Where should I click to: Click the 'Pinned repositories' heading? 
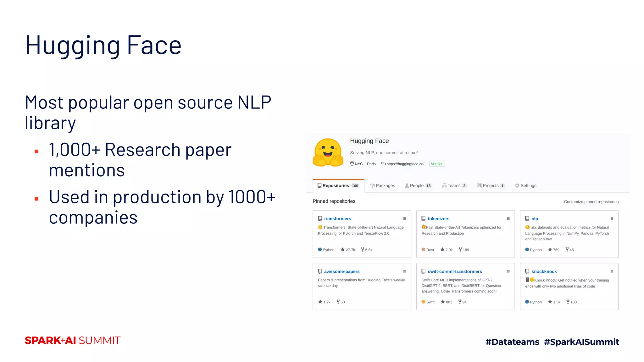(x=334, y=201)
